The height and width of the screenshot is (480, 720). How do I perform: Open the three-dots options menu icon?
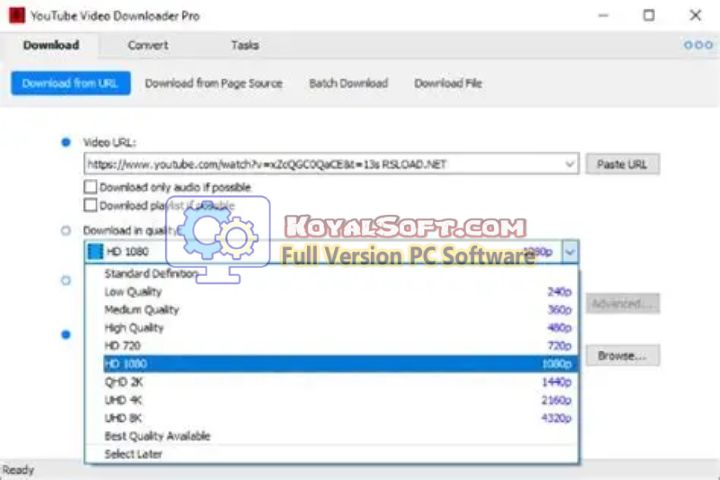pyautogui.click(x=698, y=45)
